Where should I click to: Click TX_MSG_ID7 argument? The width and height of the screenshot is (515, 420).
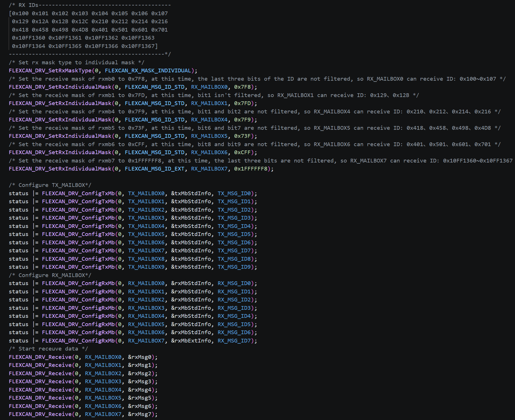pyautogui.click(x=234, y=251)
